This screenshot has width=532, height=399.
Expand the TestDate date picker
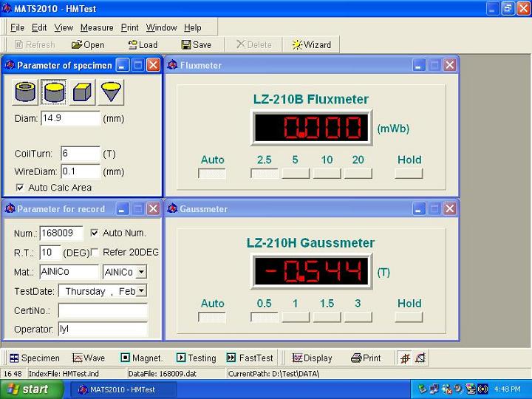click(141, 291)
